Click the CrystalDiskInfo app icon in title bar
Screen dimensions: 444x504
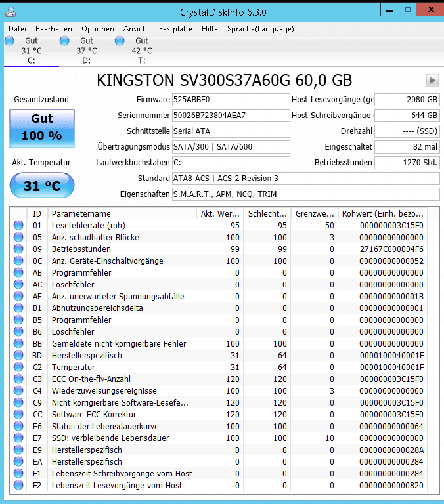pyautogui.click(x=11, y=12)
